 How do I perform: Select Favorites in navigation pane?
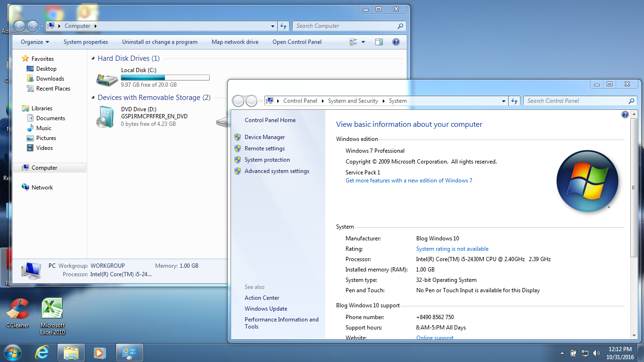pos(42,59)
